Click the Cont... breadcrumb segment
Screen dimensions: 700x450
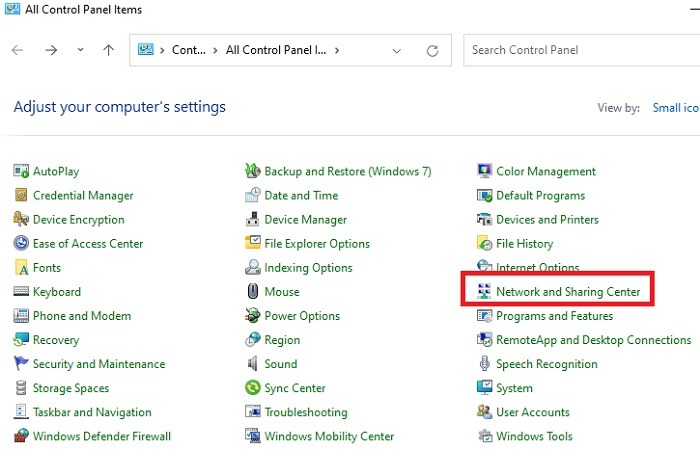(189, 50)
